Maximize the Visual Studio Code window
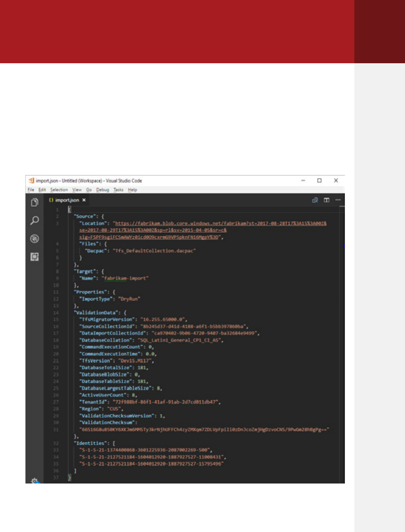This screenshot has width=405, height=532. point(319,181)
